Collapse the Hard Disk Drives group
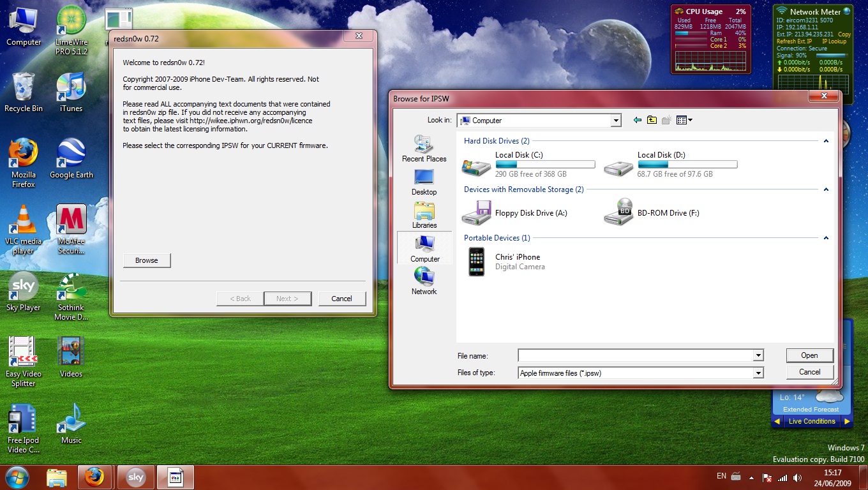 click(826, 141)
